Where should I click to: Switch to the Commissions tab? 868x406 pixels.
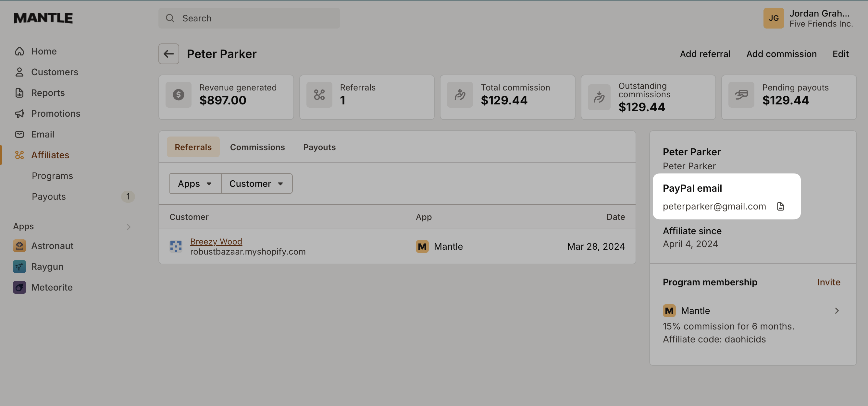(257, 147)
